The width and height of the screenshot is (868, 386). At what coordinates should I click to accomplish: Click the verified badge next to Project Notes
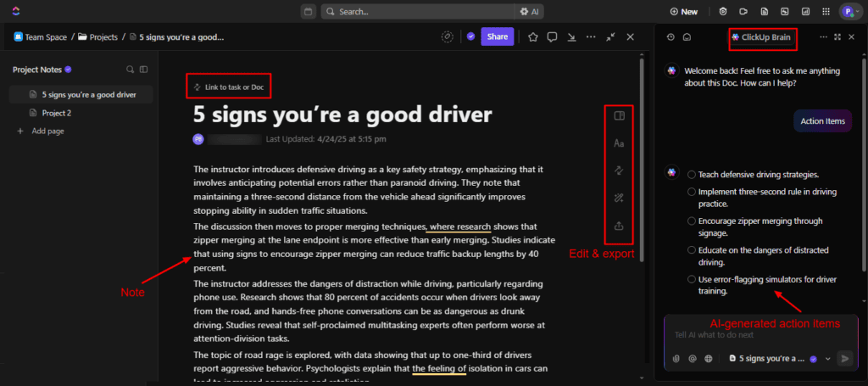click(x=68, y=70)
